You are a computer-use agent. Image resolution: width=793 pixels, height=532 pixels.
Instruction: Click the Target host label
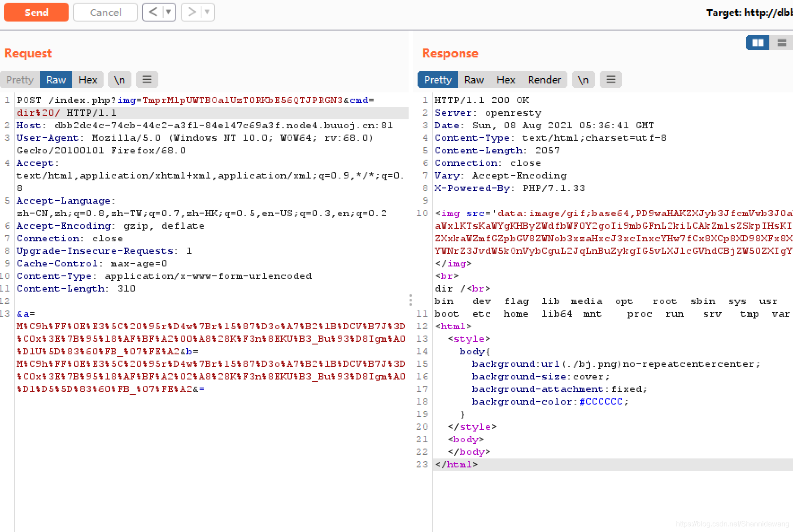[749, 13]
